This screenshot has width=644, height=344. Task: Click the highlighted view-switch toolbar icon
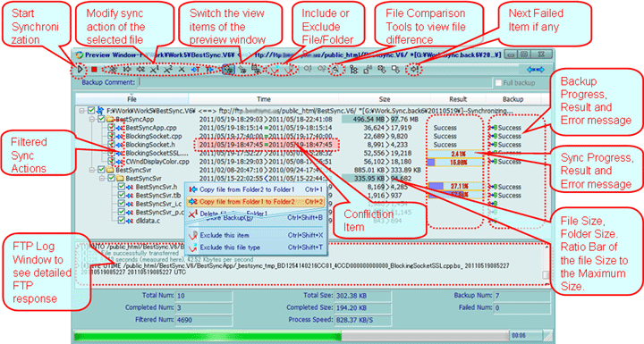pyautogui.click(x=228, y=70)
